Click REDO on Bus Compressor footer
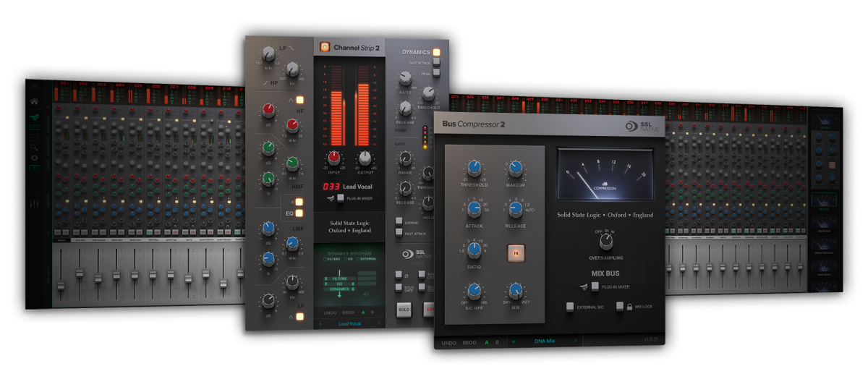This screenshot has width=868, height=379. [470, 343]
